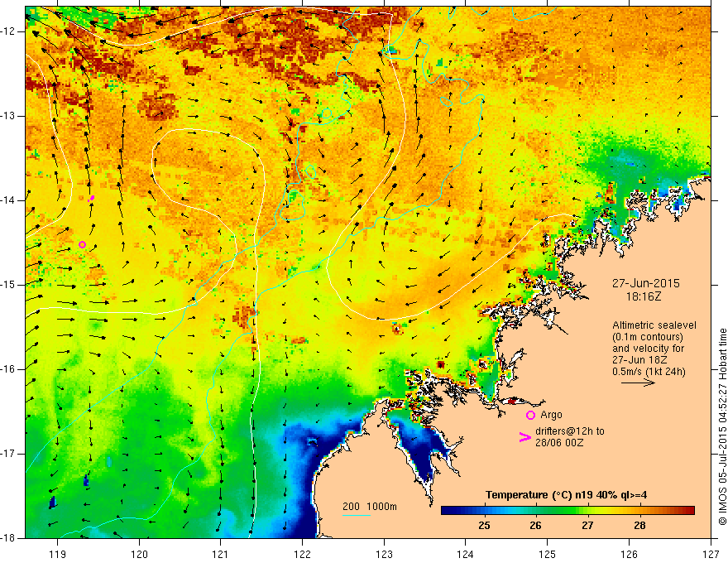Click the '27-Jun 18Z' legend line
The width and height of the screenshot is (728, 563).
tap(640, 360)
